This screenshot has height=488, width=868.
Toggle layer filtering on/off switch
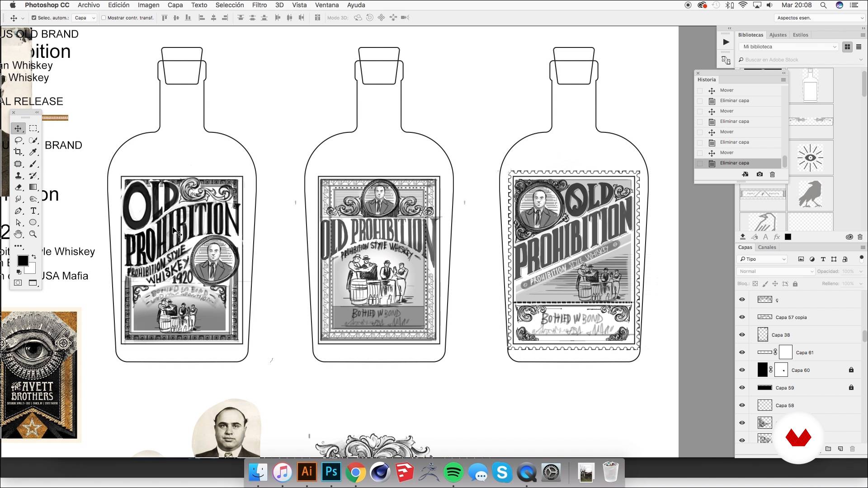click(861, 258)
